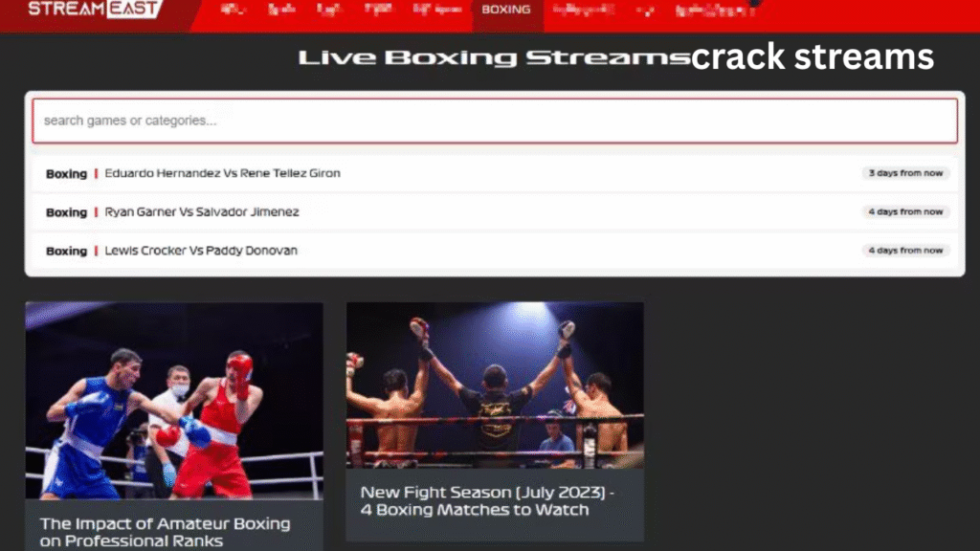Open the BOXING navigation tab

(506, 10)
